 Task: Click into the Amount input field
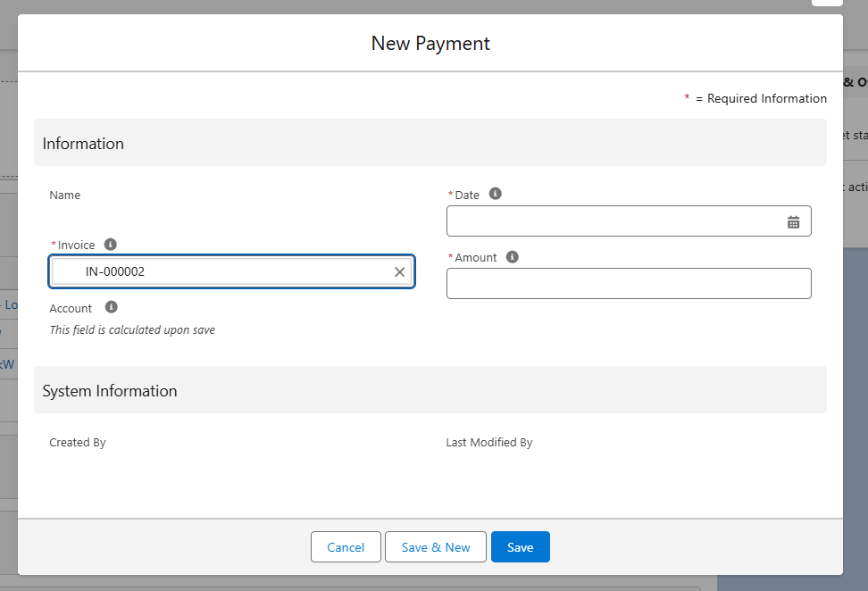tap(629, 284)
